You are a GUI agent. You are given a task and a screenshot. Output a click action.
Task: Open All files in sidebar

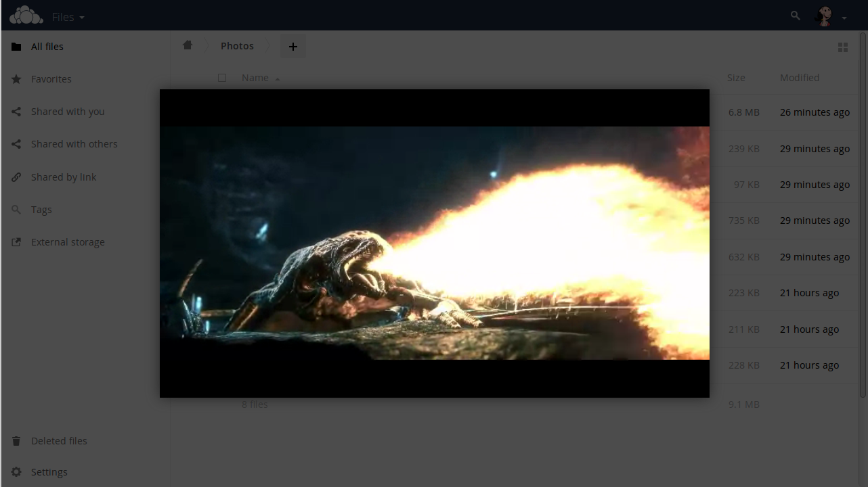pos(47,47)
